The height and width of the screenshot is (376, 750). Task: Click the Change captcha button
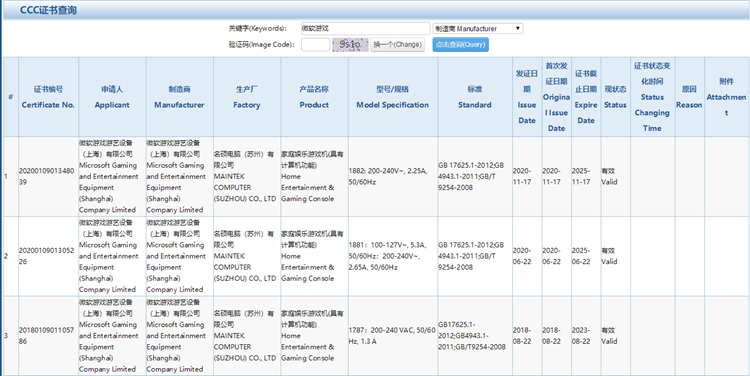(x=397, y=44)
